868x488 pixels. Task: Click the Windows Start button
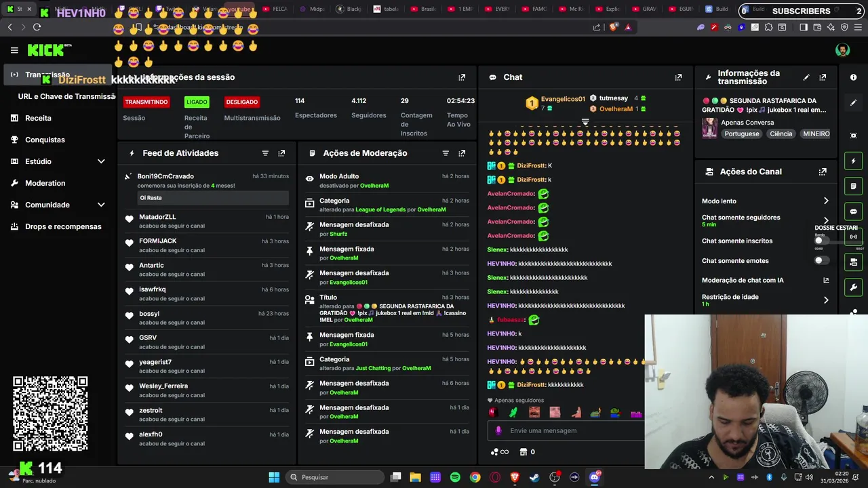tap(274, 477)
